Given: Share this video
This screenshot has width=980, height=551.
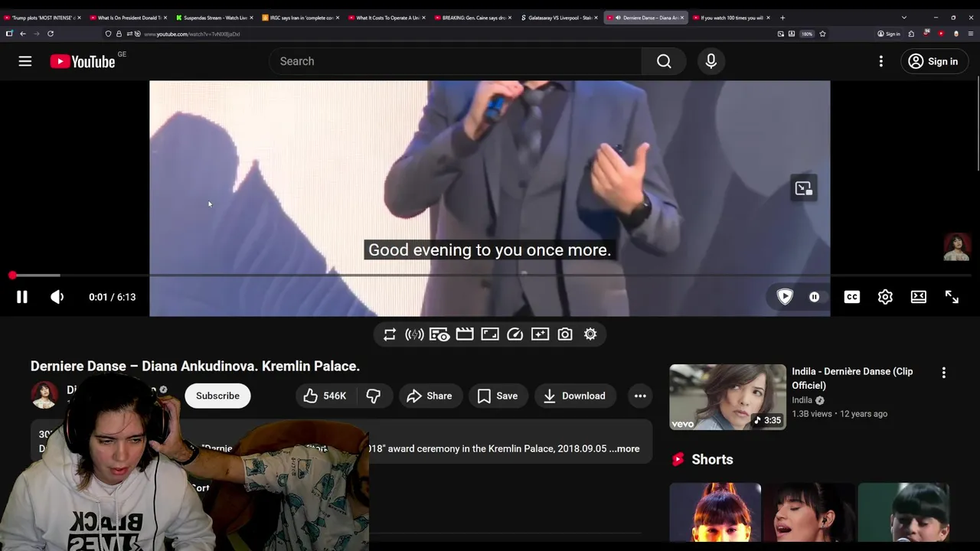Looking at the screenshot, I should [430, 396].
